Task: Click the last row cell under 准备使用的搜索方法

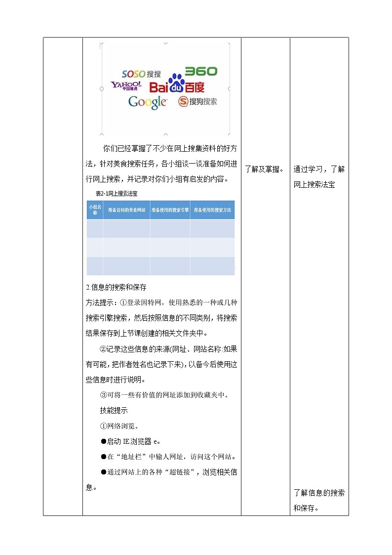Action: tap(212, 266)
